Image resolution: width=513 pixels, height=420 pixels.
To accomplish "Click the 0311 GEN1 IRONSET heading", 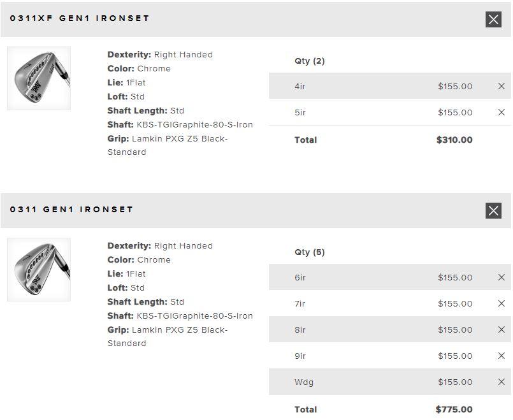I will pos(71,210).
